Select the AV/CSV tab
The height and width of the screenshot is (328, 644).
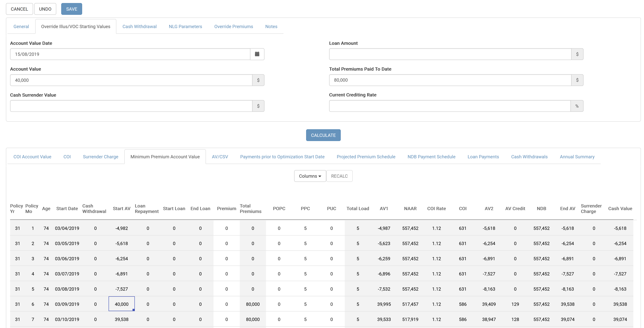(x=220, y=157)
